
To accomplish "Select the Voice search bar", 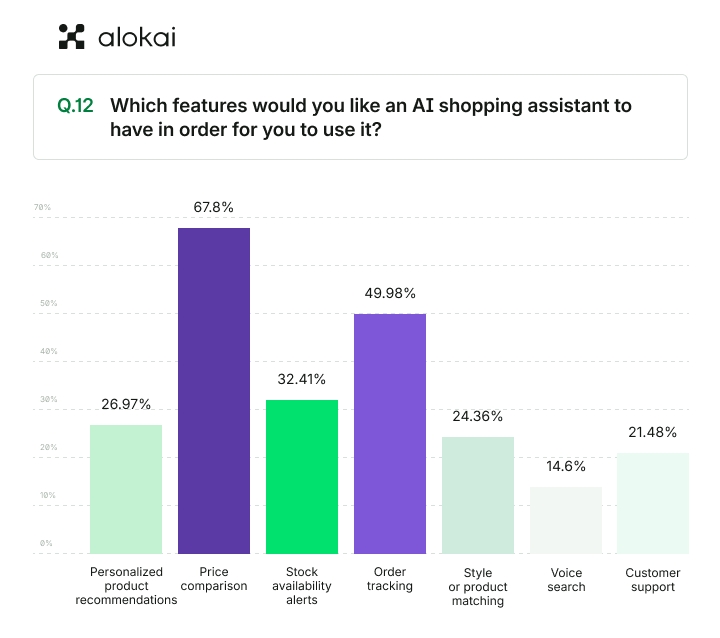I will pyautogui.click(x=566, y=520).
